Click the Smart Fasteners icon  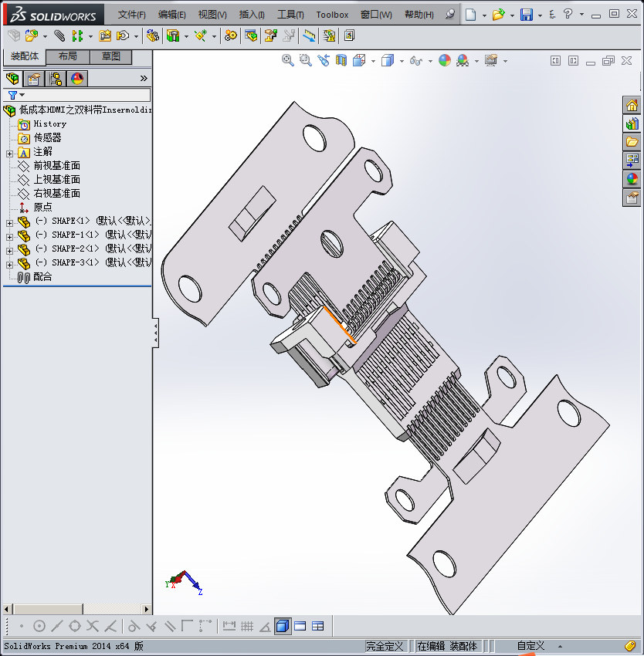point(105,36)
